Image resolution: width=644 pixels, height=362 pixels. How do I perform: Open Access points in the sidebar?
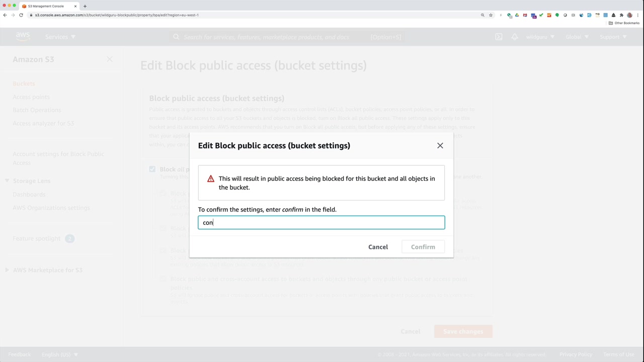click(31, 97)
